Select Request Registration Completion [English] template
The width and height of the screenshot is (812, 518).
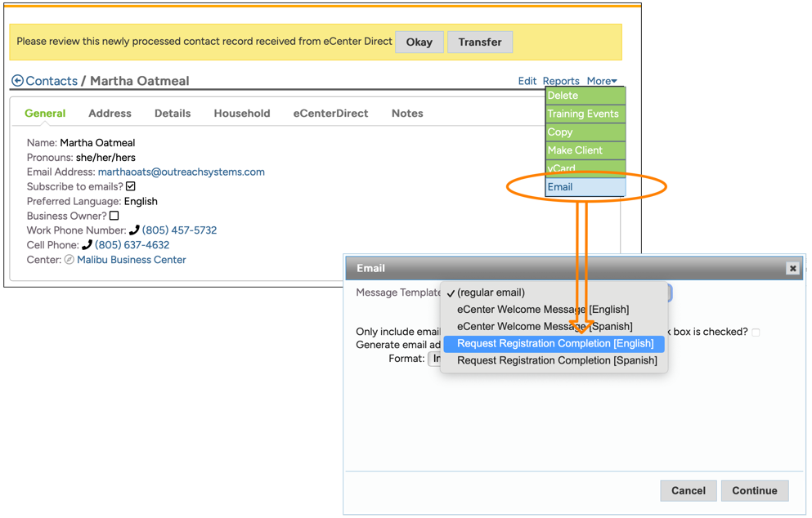pyautogui.click(x=555, y=343)
